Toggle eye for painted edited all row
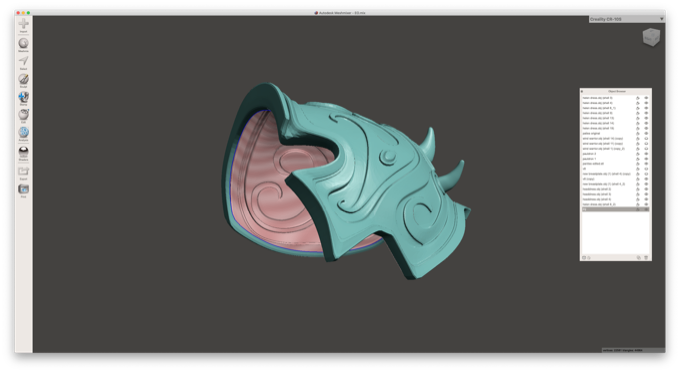The width and height of the screenshot is (680, 372). pyautogui.click(x=646, y=163)
